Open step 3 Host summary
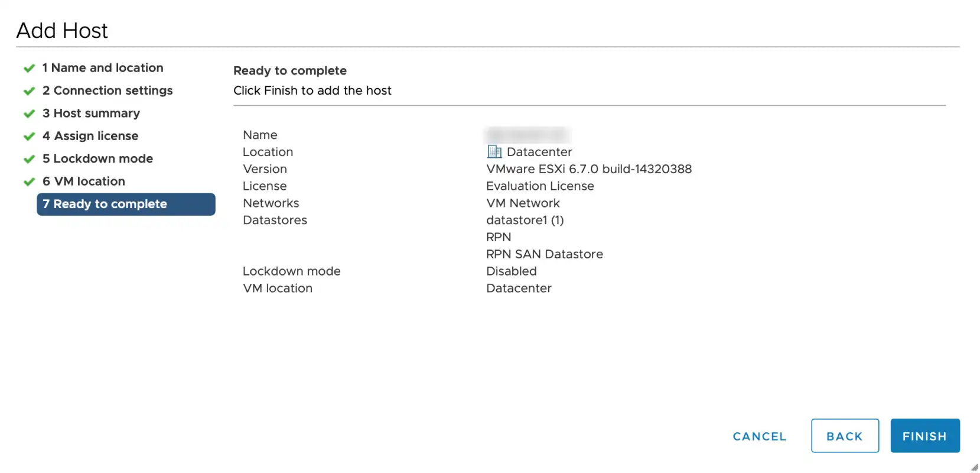This screenshot has height=473, width=980. [x=91, y=113]
